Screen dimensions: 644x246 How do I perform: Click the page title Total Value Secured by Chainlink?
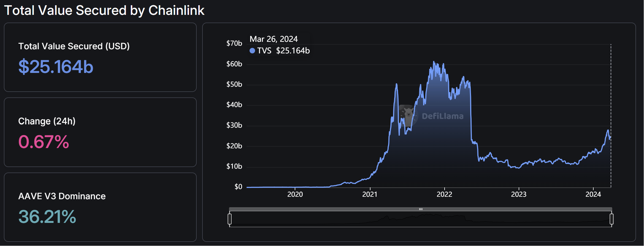104,10
